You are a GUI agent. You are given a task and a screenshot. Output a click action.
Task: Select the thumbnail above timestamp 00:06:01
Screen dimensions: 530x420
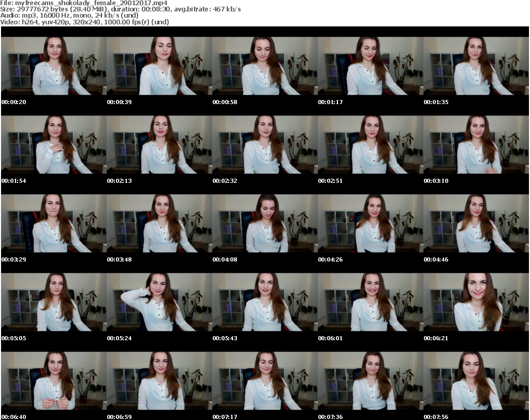[371, 302]
